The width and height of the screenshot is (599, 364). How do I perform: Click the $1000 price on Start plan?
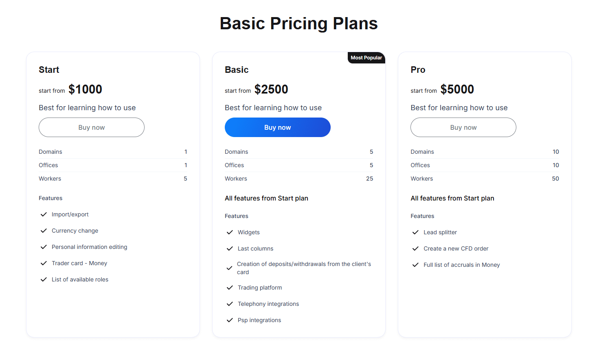[x=85, y=89]
